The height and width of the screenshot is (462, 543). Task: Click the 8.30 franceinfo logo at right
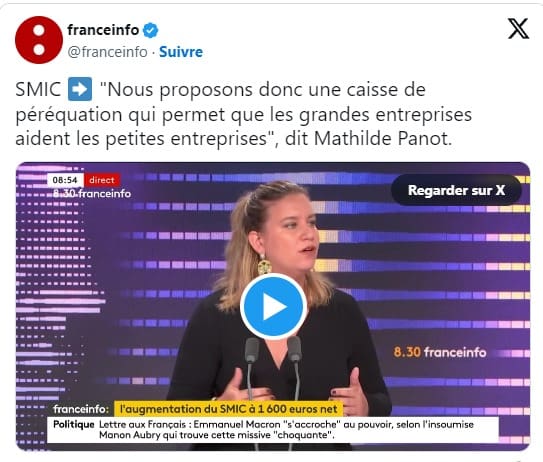(440, 352)
